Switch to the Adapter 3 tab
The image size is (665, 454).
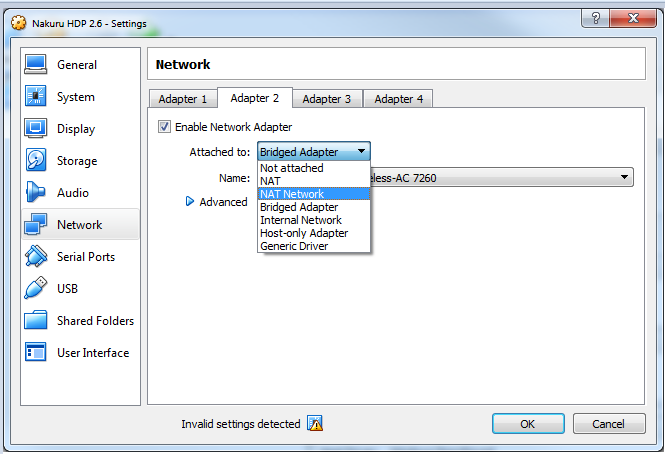327,99
